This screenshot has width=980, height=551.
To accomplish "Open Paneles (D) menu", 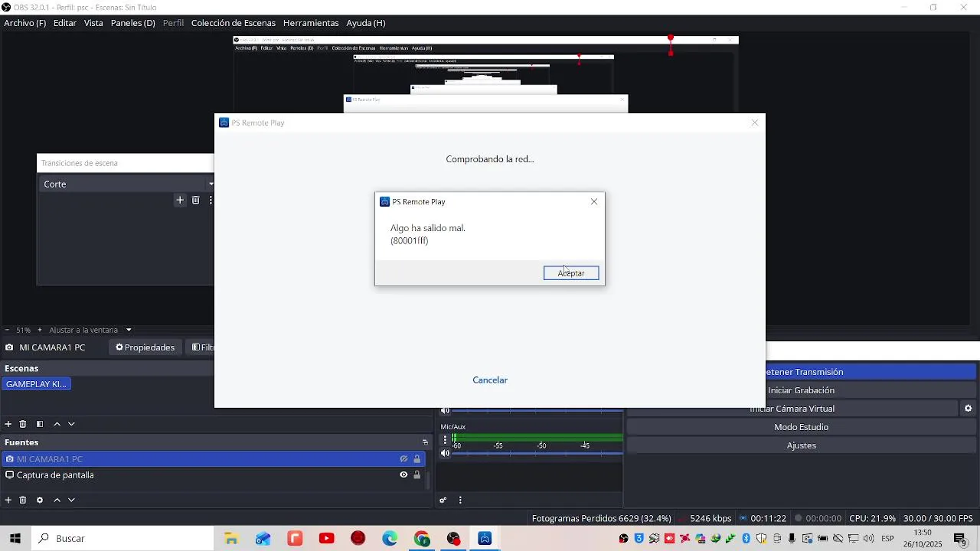I will pyautogui.click(x=132, y=23).
